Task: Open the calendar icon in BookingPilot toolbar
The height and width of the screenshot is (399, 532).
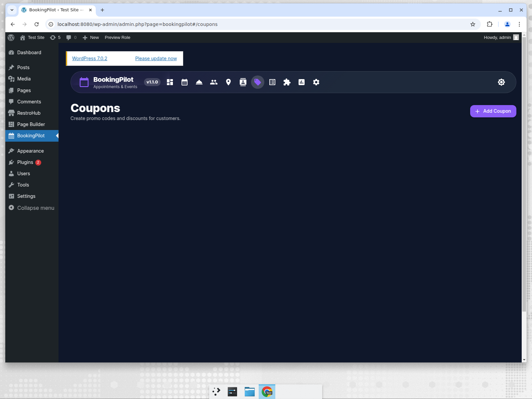Action: coord(185,82)
